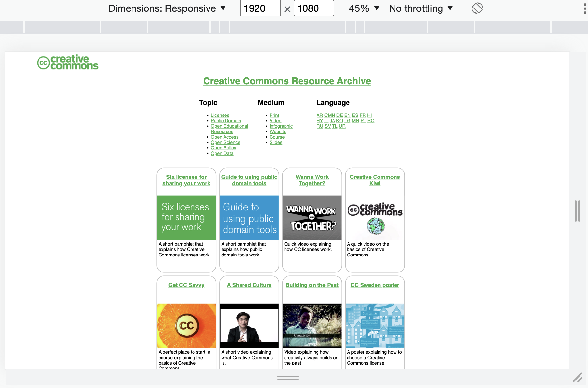Viewport: 588px width, 388px height.
Task: Filter by the Website medium link
Action: (278, 132)
